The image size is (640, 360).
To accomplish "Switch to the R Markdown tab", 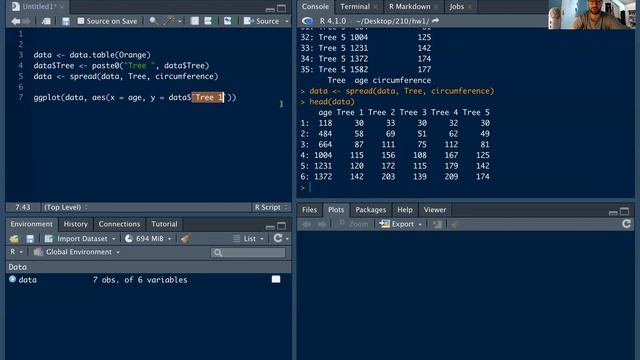I will click(409, 7).
